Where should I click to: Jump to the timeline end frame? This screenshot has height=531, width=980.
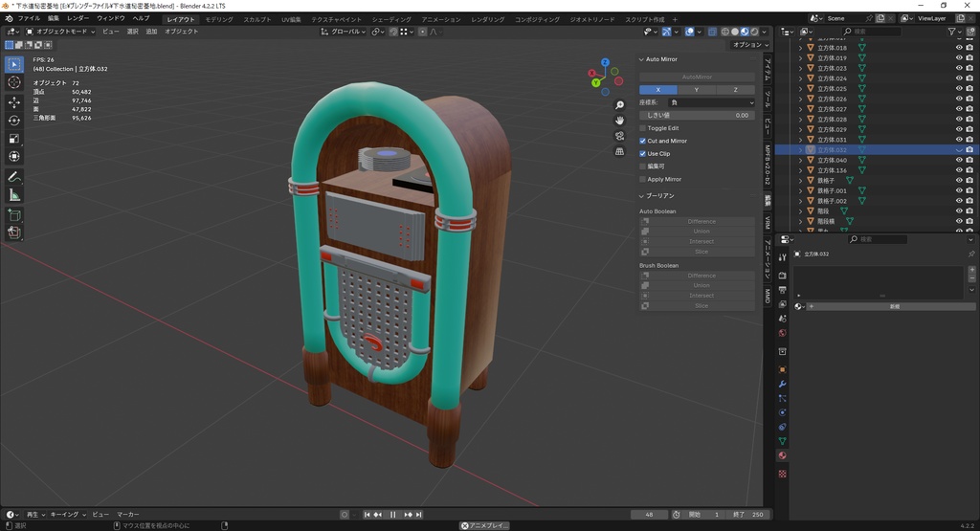point(419,514)
